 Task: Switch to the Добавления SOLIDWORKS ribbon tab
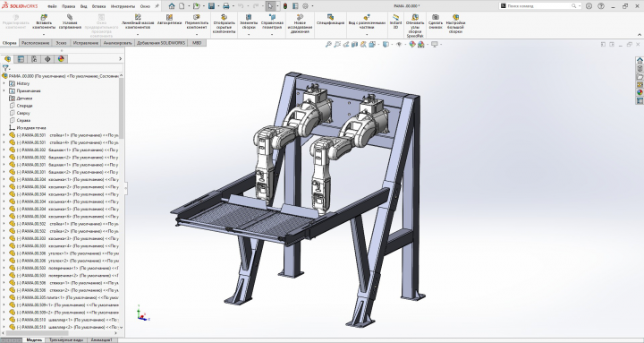click(161, 43)
